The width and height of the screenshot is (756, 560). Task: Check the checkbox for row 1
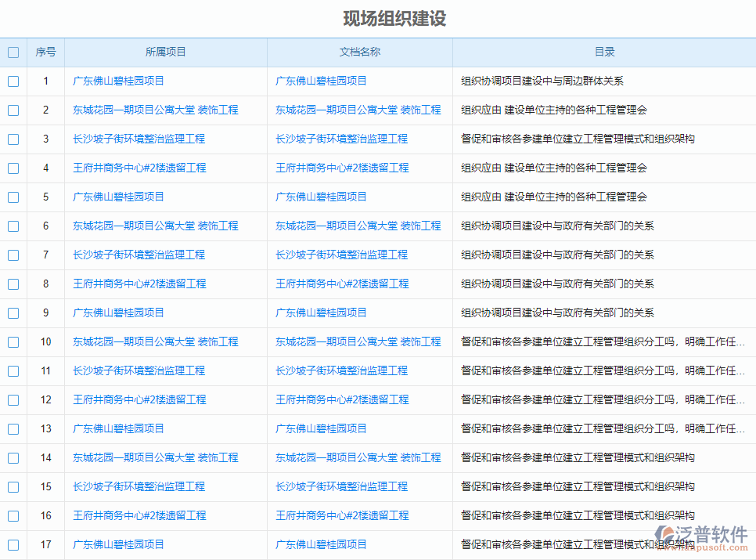pos(13,81)
